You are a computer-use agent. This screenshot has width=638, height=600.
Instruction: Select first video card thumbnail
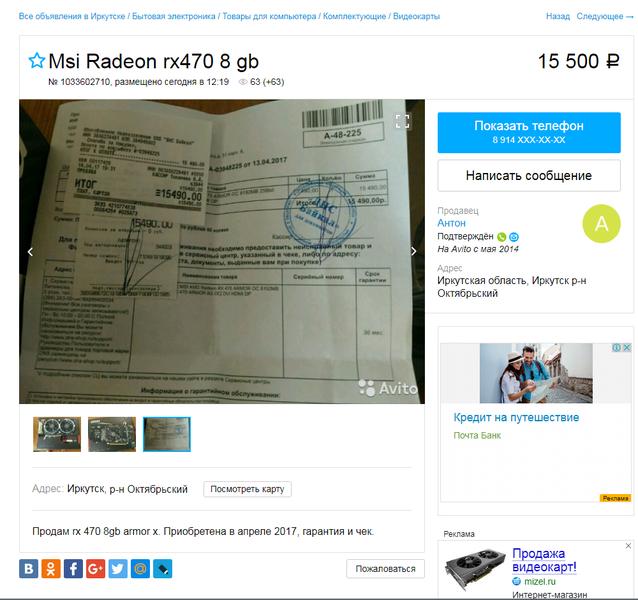(x=57, y=434)
